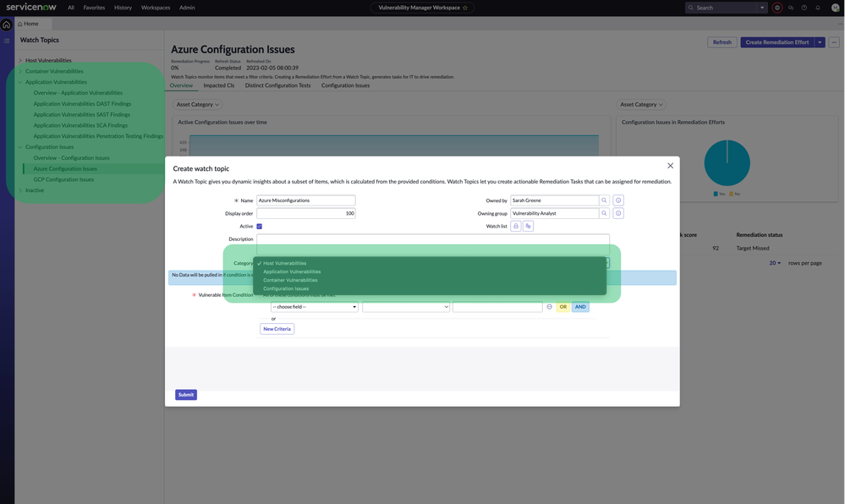This screenshot has width=845, height=504.
Task: Click the padlock icon in Watch list
Action: tap(516, 226)
